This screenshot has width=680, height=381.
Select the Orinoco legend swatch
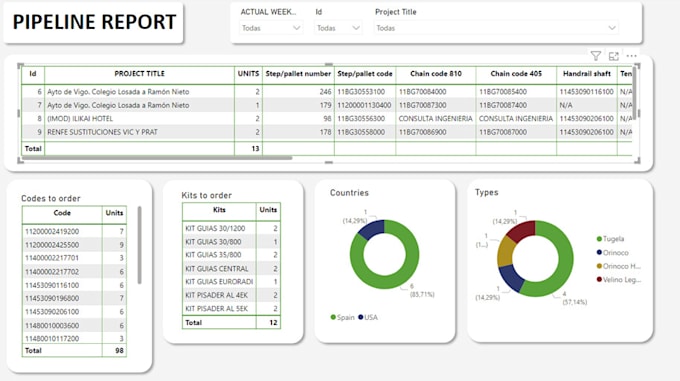tap(599, 252)
